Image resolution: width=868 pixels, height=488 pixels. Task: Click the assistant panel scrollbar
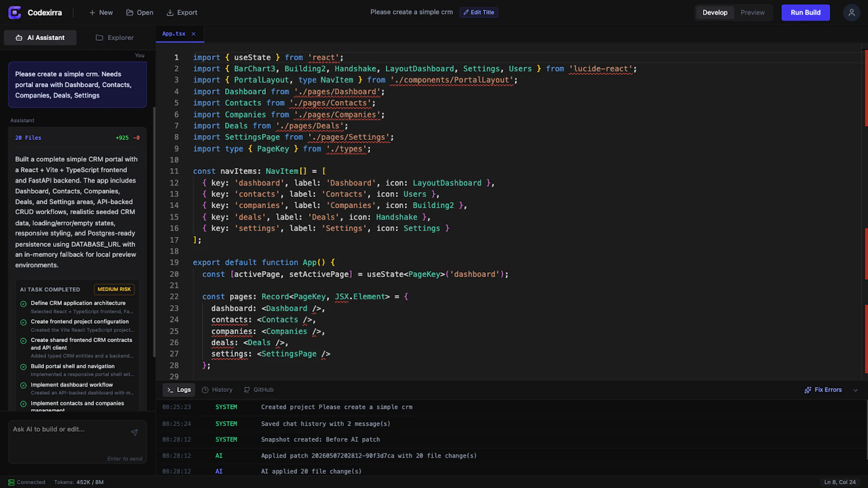[x=154, y=232]
